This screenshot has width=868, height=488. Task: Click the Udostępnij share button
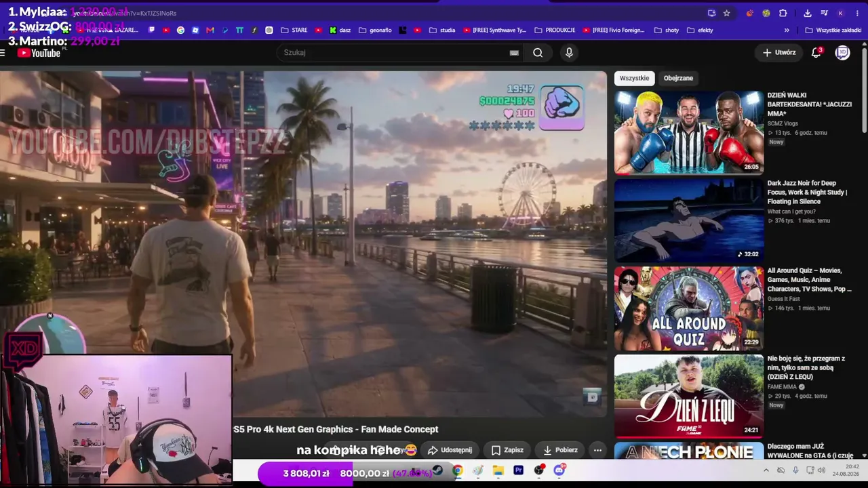pyautogui.click(x=449, y=450)
